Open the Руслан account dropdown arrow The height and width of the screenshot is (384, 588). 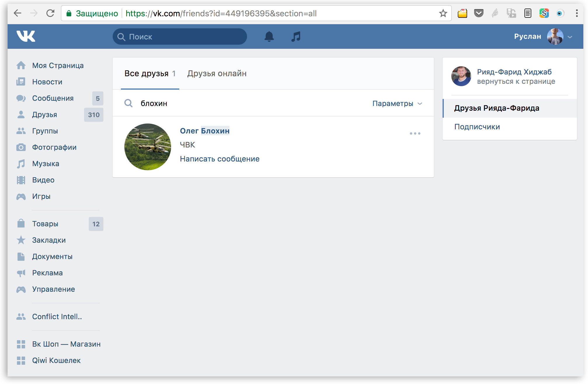click(x=570, y=37)
